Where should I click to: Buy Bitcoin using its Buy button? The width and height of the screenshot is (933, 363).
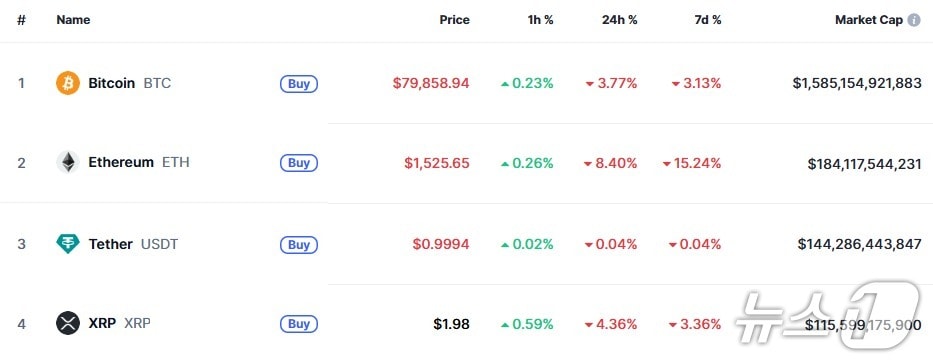299,84
